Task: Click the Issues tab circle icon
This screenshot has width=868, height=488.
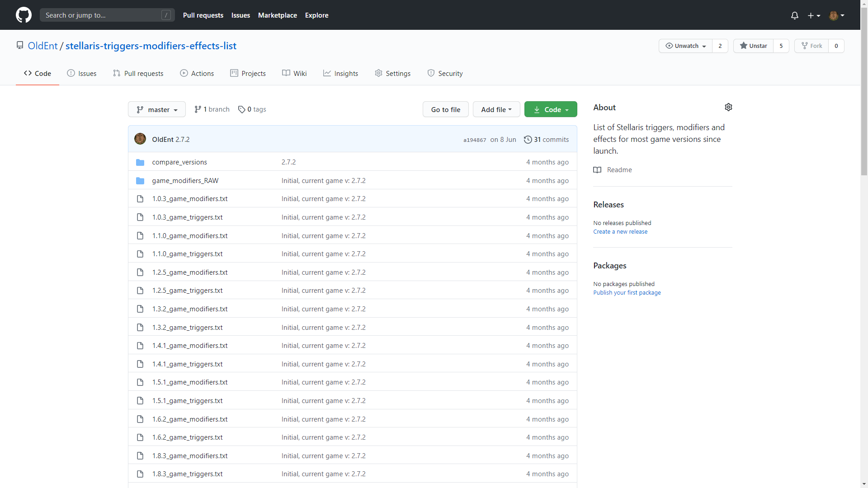Action: [x=71, y=73]
